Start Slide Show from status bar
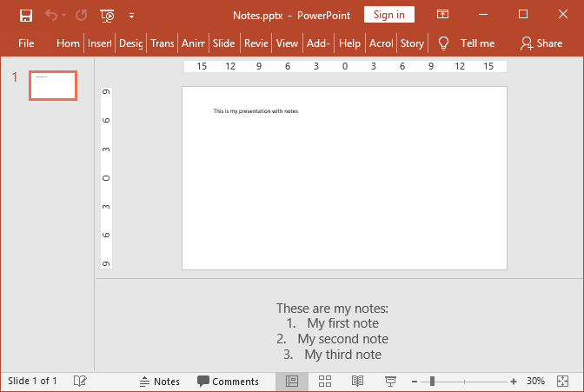 [390, 382]
